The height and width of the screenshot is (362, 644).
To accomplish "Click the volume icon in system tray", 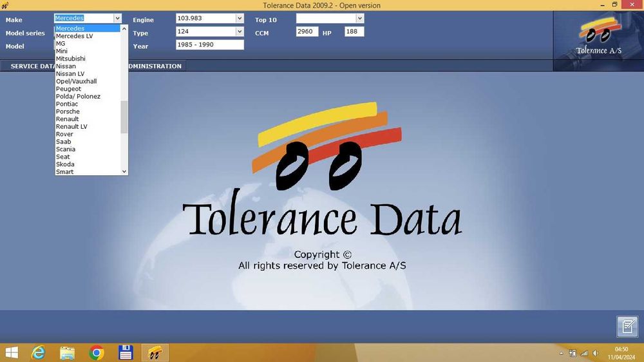I will [596, 353].
